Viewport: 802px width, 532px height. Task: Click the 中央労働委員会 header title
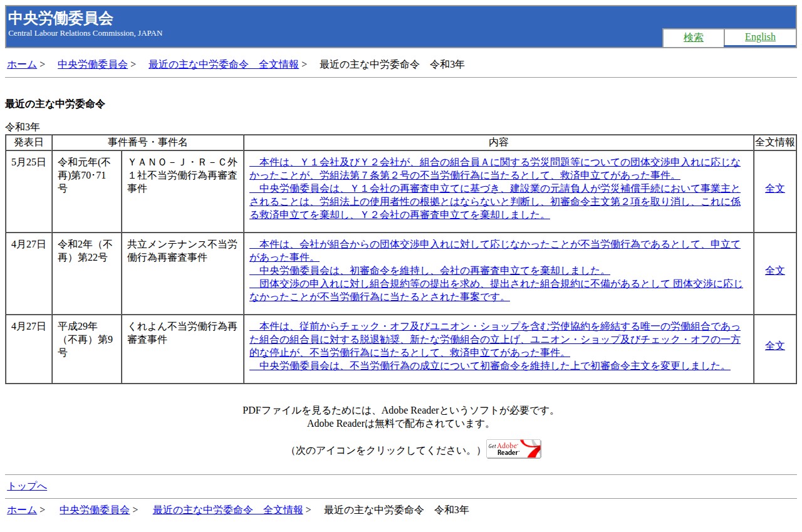coord(61,18)
